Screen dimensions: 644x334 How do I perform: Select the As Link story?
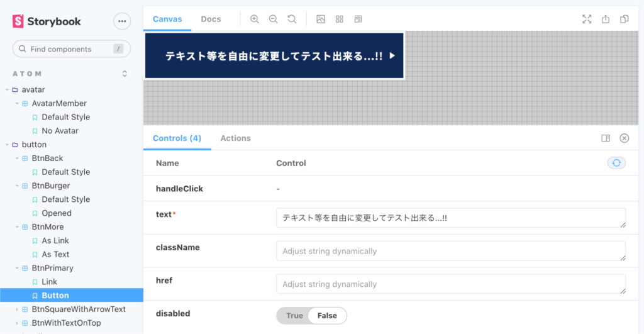[x=55, y=241]
